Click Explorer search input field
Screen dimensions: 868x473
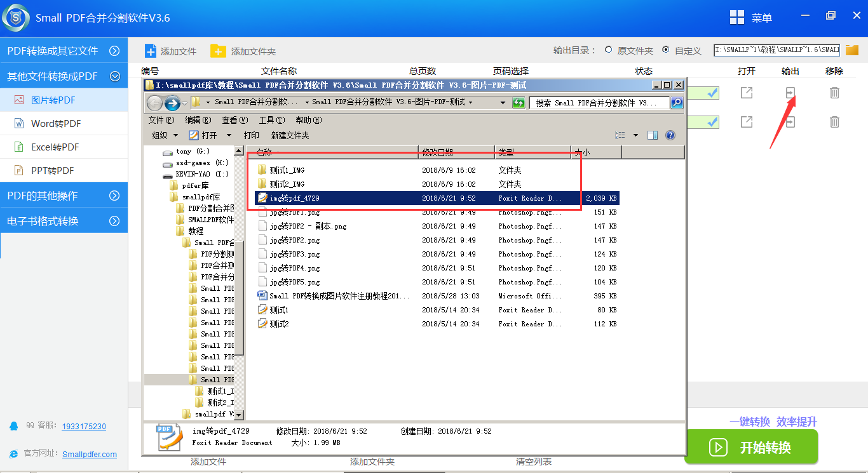[x=600, y=103]
